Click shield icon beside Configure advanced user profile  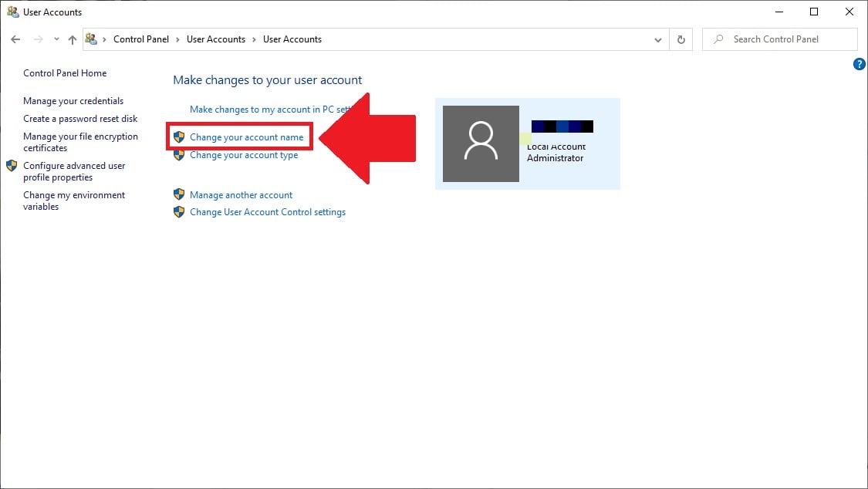tap(12, 165)
